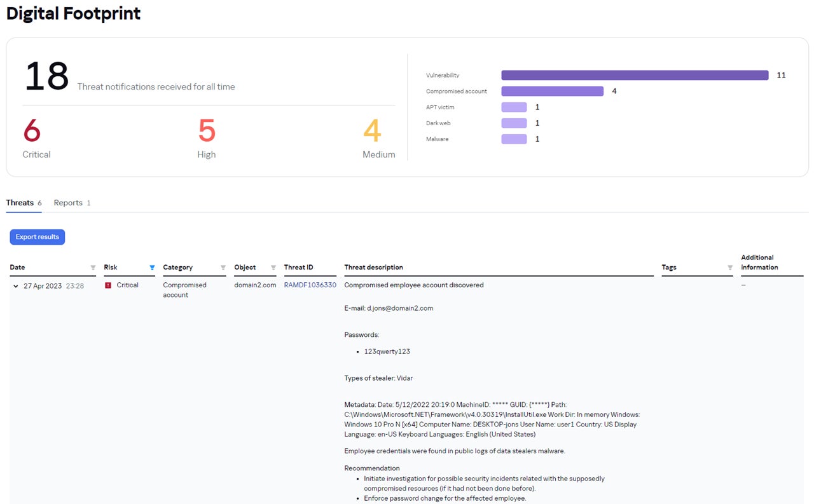Viewport: 814px width, 504px height.
Task: Switch to the Reports tab
Action: (x=72, y=203)
